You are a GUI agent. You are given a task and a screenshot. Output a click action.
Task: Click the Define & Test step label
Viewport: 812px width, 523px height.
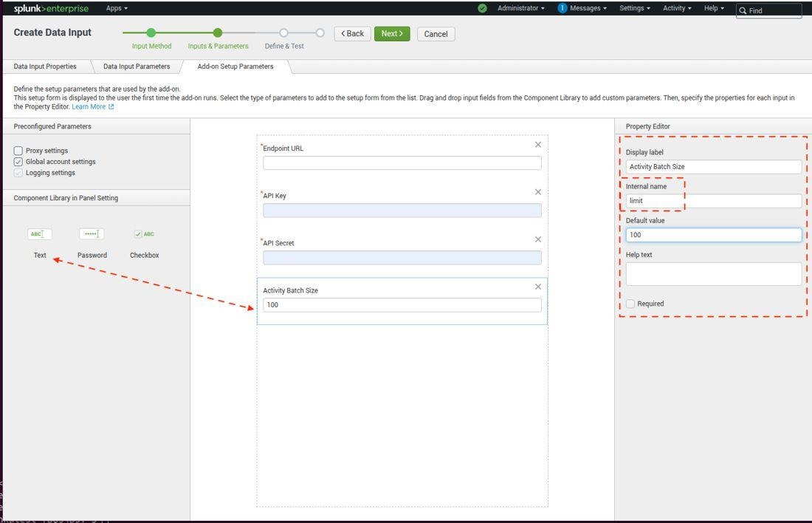click(284, 46)
